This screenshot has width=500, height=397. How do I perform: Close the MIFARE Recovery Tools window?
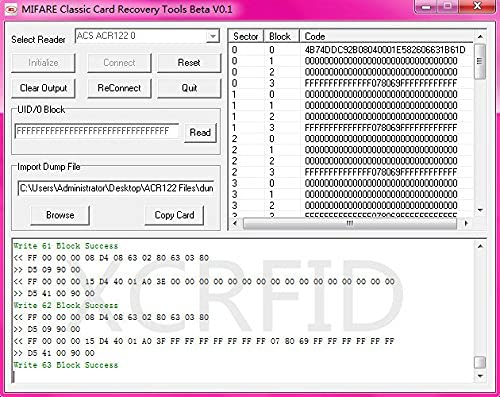(x=477, y=7)
